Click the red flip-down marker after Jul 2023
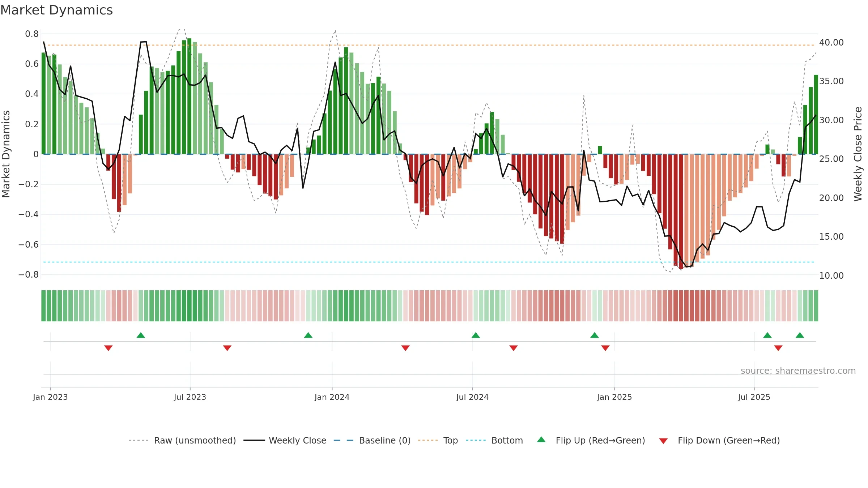The height and width of the screenshot is (488, 868). (227, 348)
